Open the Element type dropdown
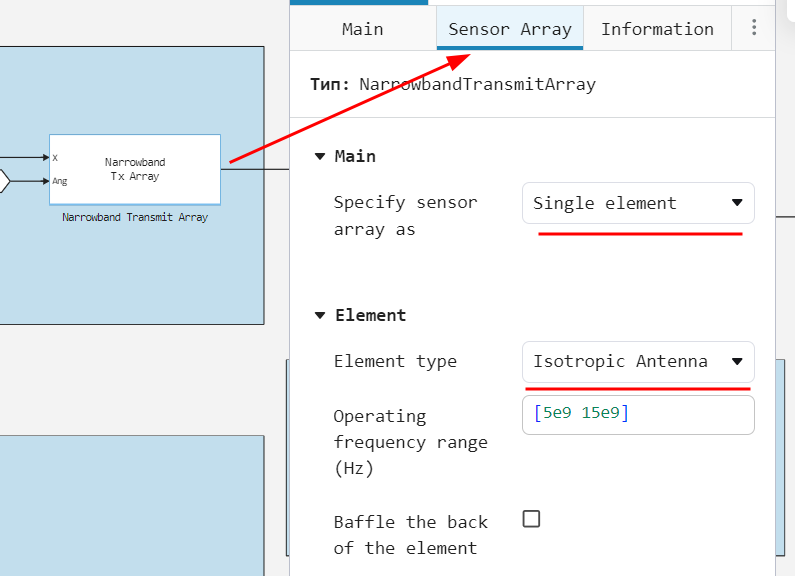This screenshot has width=795, height=576. [638, 361]
